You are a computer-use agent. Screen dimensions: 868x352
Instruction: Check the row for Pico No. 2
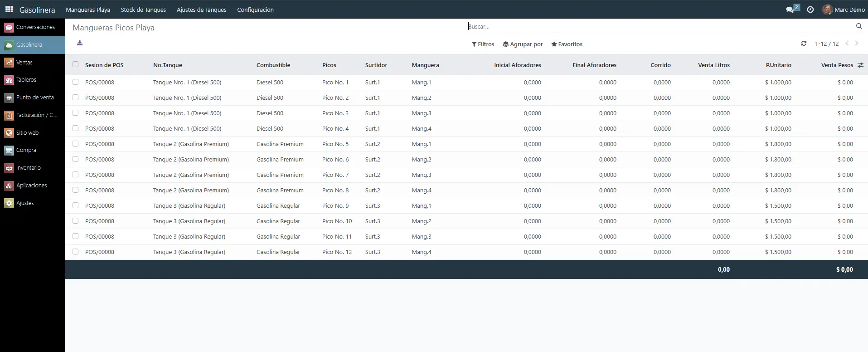[75, 98]
